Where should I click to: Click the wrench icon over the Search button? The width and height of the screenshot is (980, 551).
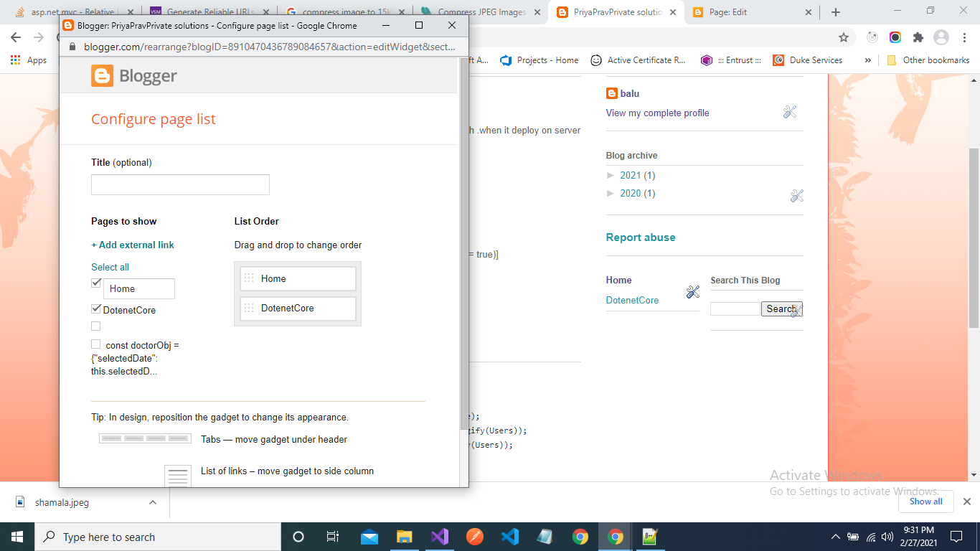(796, 311)
